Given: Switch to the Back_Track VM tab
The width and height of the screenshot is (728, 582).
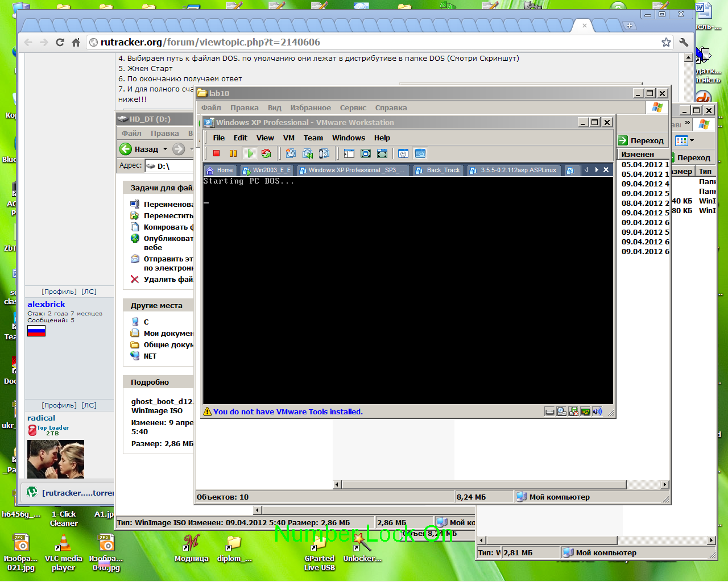Looking at the screenshot, I should tap(438, 170).
